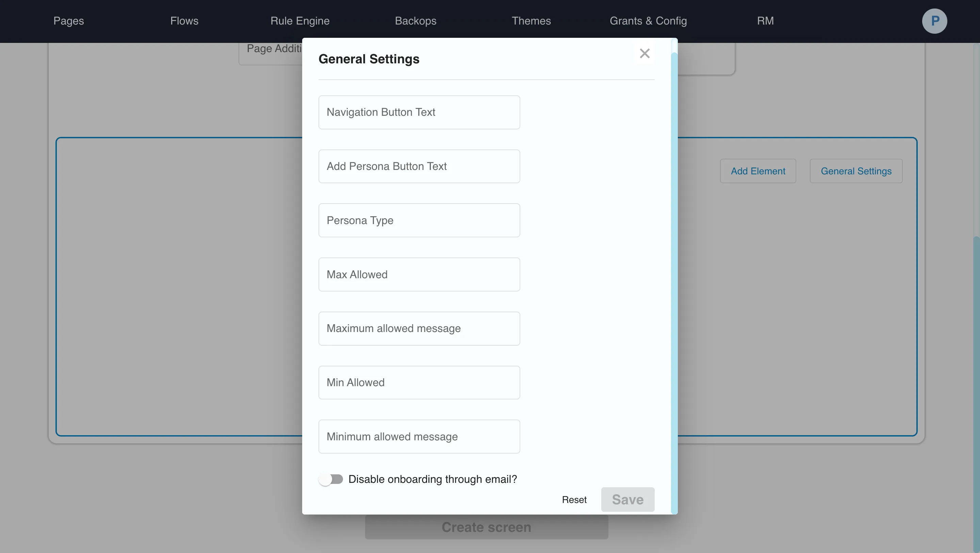Select RM in the top navigation

tap(765, 21)
